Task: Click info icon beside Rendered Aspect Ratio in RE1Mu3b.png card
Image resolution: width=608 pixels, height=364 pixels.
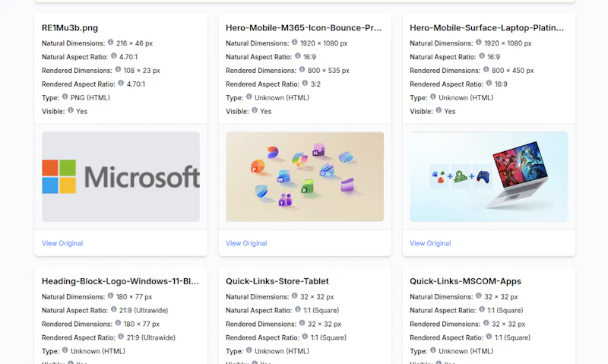Action: (121, 83)
